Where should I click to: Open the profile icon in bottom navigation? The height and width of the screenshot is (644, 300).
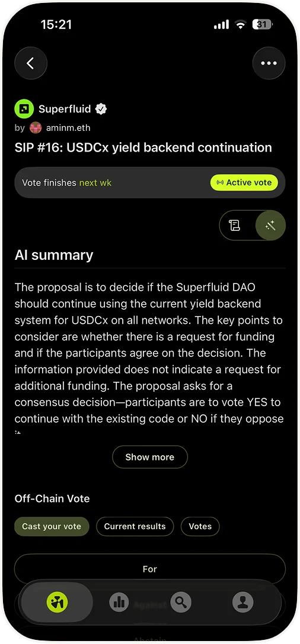(243, 603)
